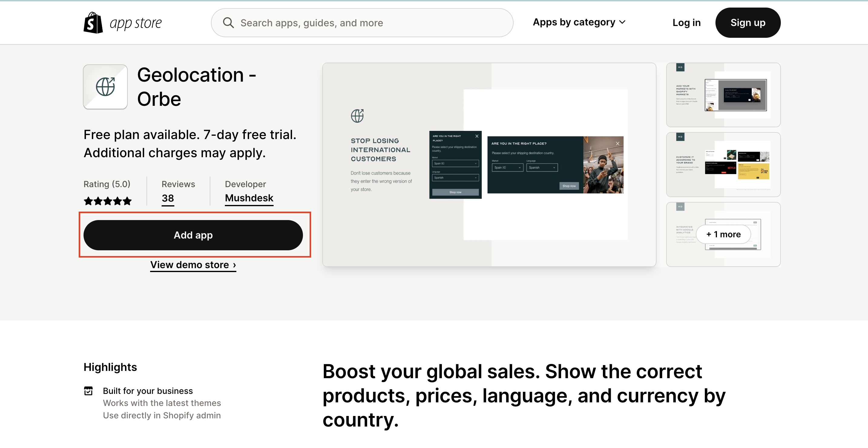Click the + 1 more screenshots button
868x448 pixels.
click(723, 234)
